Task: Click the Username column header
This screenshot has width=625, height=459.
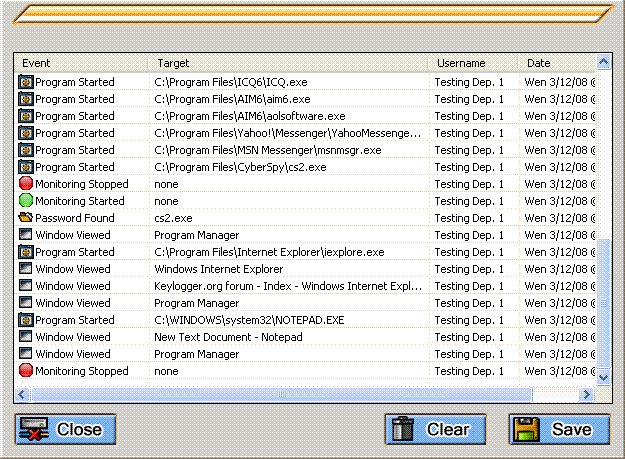Action: pos(472,63)
